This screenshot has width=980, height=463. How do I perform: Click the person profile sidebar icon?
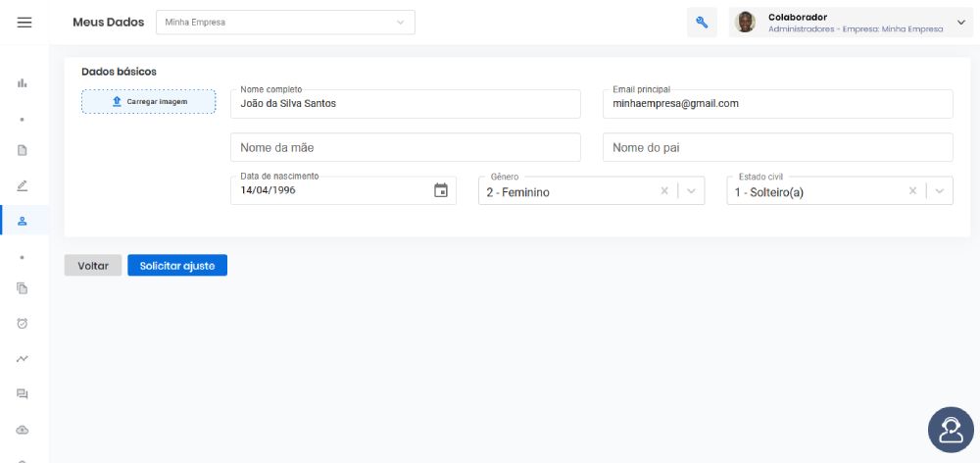click(x=23, y=221)
